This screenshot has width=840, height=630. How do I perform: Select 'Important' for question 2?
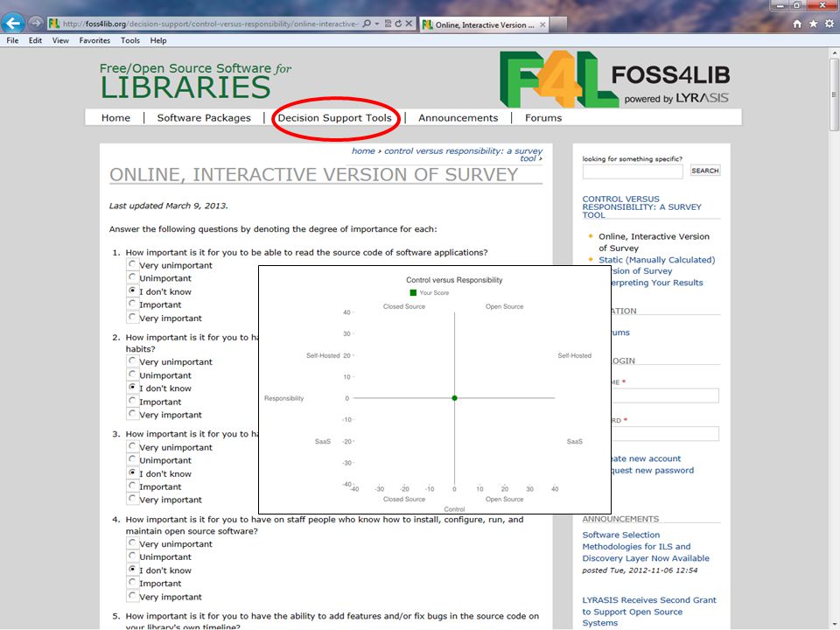click(x=132, y=401)
